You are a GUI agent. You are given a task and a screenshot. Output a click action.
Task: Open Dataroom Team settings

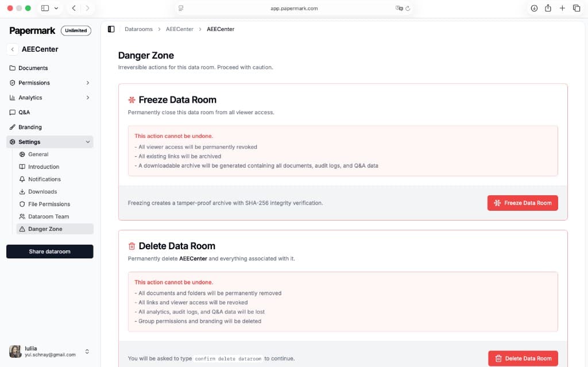coord(55,217)
